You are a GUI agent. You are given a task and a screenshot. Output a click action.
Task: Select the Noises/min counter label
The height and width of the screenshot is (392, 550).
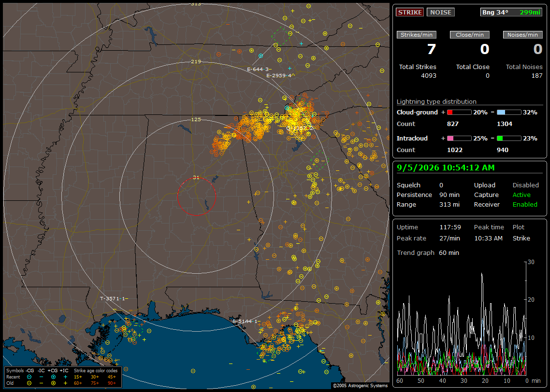point(522,35)
